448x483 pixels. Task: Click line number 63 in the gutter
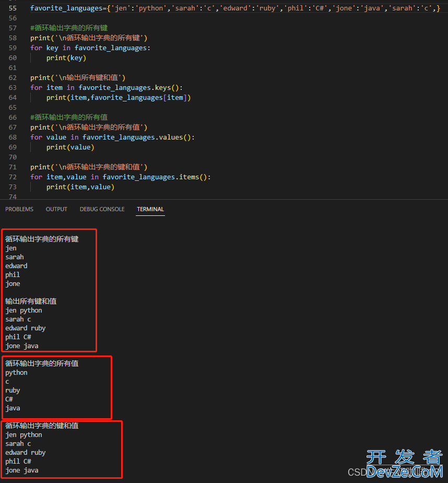(x=13, y=87)
